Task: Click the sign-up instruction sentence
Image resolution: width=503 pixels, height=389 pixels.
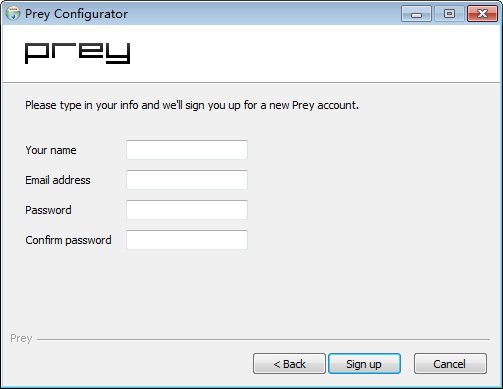Action: tap(192, 105)
